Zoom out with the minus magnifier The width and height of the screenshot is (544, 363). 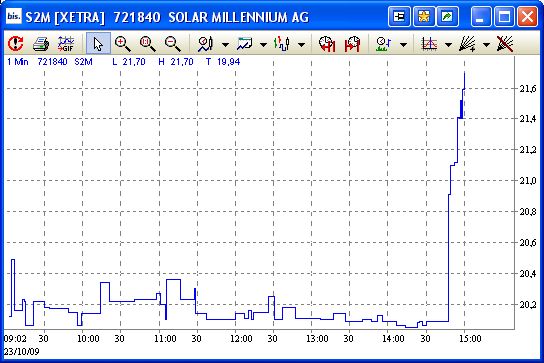172,44
